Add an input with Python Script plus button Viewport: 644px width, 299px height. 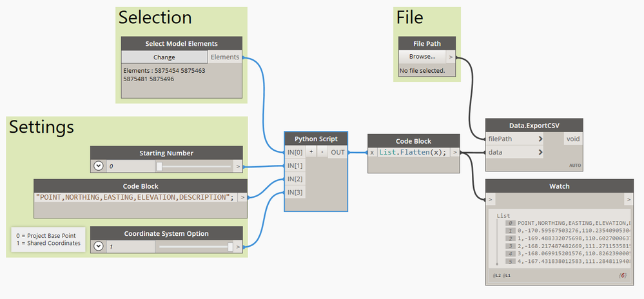[x=311, y=152]
